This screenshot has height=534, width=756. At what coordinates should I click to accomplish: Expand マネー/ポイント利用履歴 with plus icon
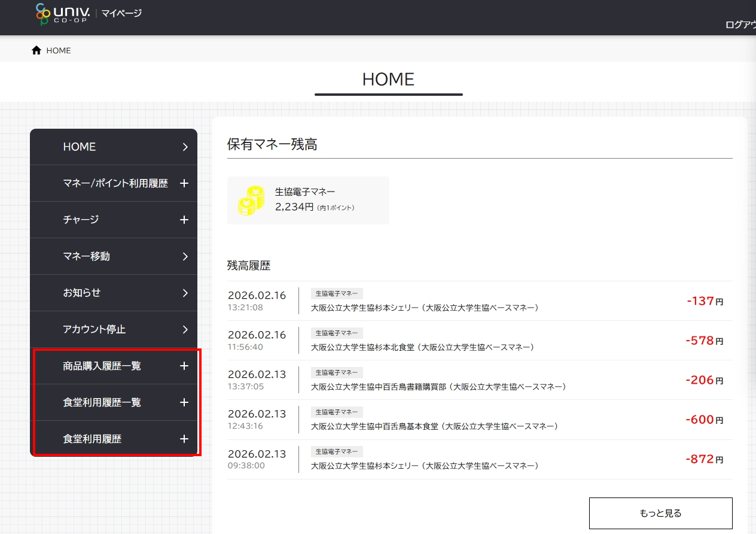[184, 184]
